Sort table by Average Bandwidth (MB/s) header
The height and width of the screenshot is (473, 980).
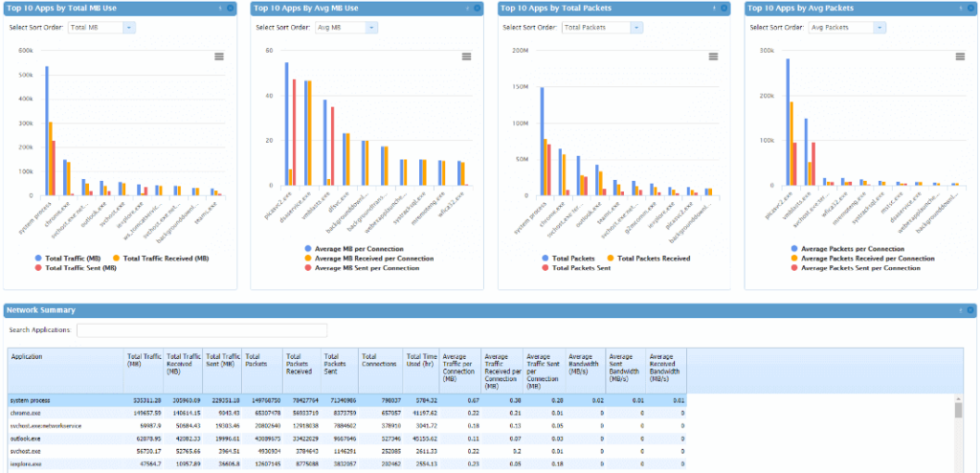(586, 371)
